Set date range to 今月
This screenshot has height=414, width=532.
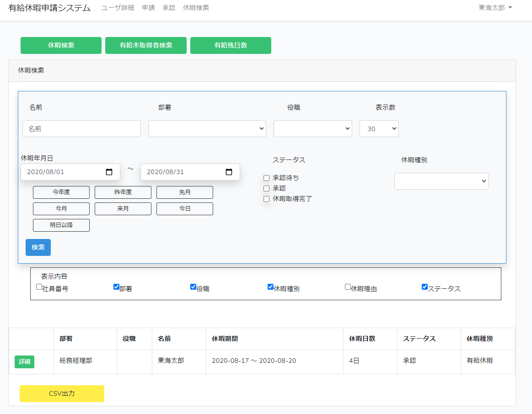[x=61, y=209]
